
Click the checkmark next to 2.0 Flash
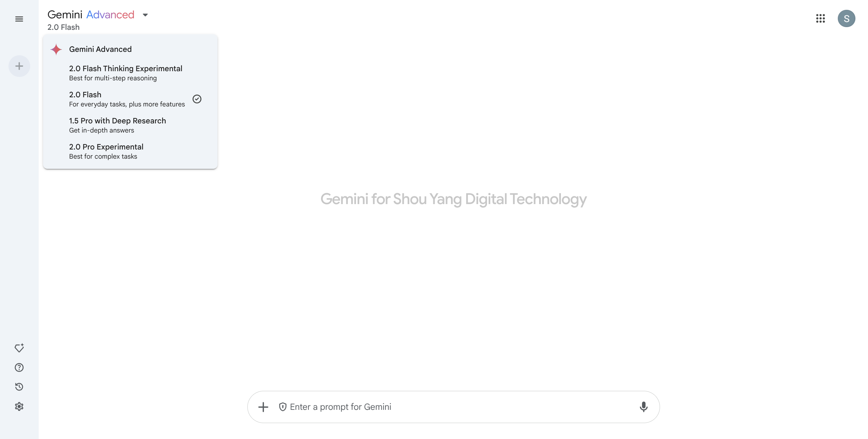click(197, 99)
